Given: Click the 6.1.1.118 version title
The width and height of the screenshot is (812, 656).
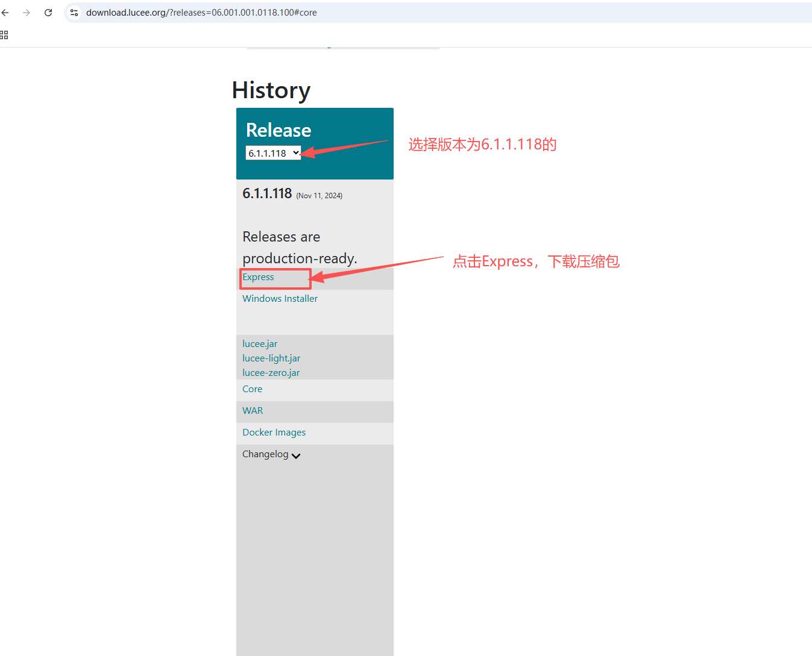Looking at the screenshot, I should 267,193.
